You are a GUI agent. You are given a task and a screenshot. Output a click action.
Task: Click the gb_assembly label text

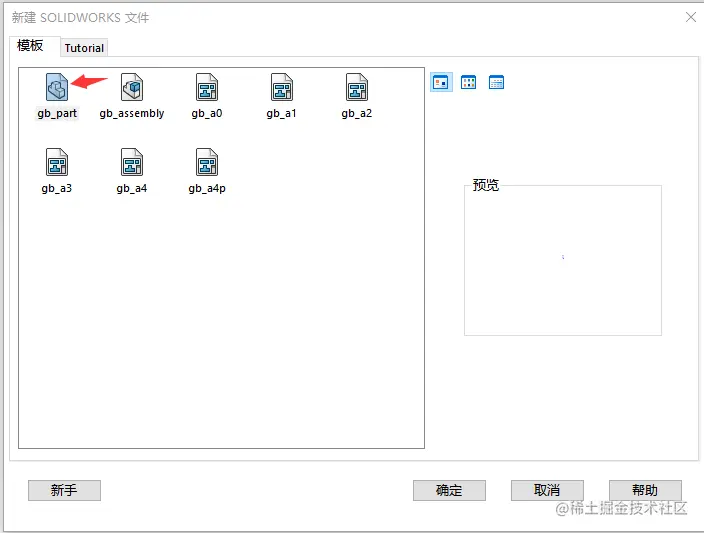coord(132,113)
